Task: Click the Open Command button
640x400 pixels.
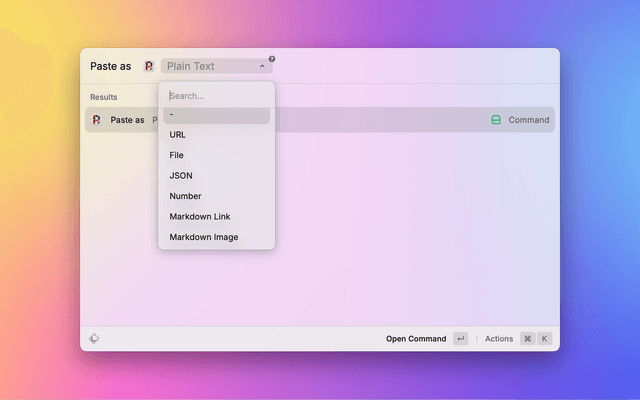Action: (416, 339)
